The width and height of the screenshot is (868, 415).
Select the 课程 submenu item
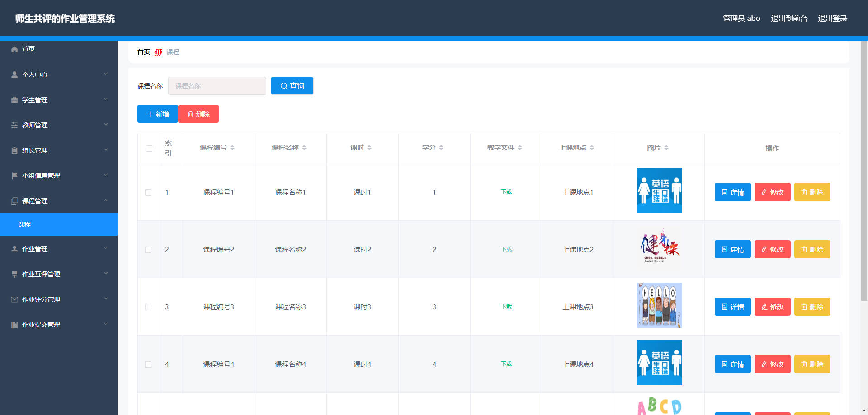59,224
